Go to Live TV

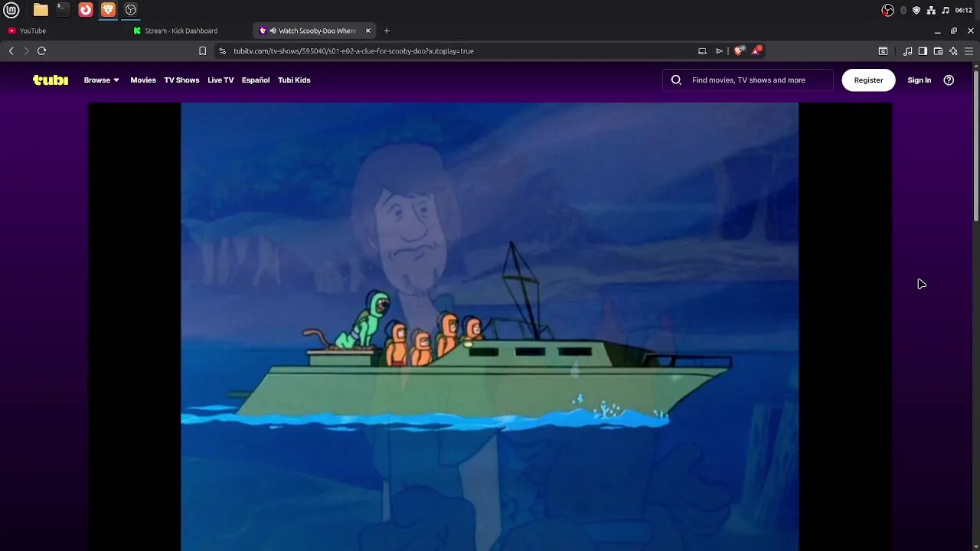[220, 80]
